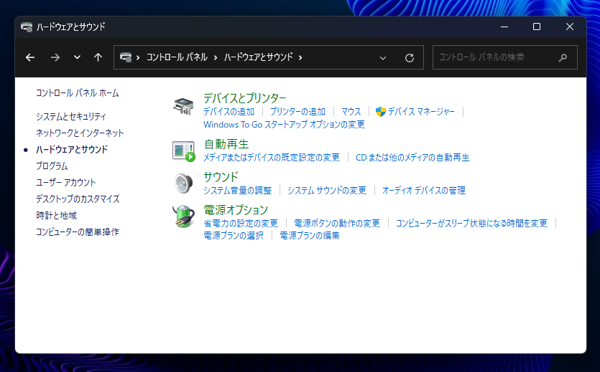Viewport: 600px width, 372px height.
Task: Open ユーザー アカウント in the sidebar
Action: 65,182
